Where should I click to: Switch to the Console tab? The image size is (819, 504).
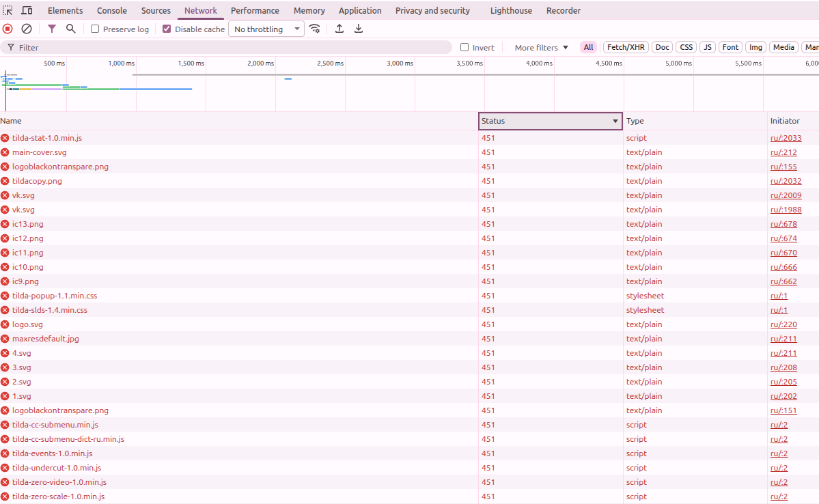tap(112, 10)
